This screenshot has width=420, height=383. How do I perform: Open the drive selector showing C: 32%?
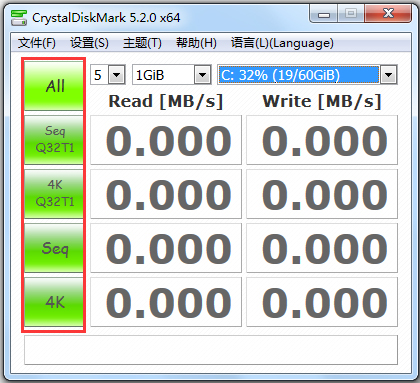pyautogui.click(x=307, y=75)
